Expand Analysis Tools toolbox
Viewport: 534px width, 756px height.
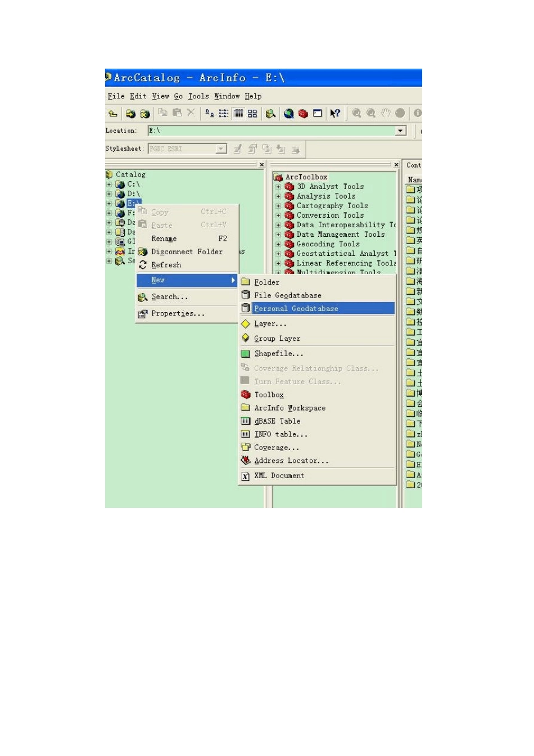coord(278,196)
